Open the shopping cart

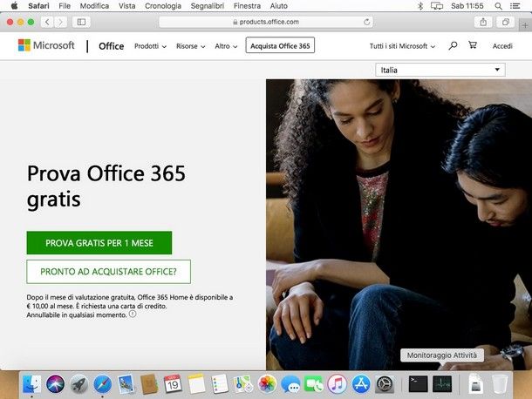point(473,45)
